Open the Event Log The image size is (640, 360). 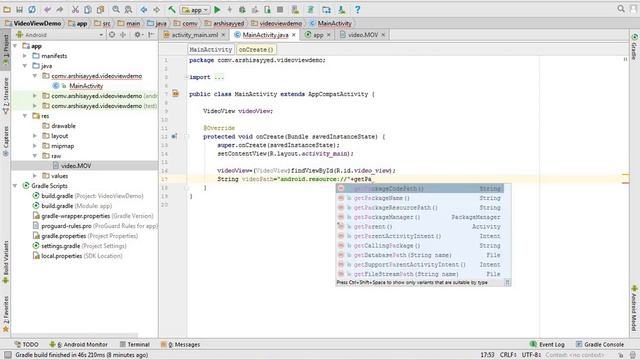[x=547, y=344]
